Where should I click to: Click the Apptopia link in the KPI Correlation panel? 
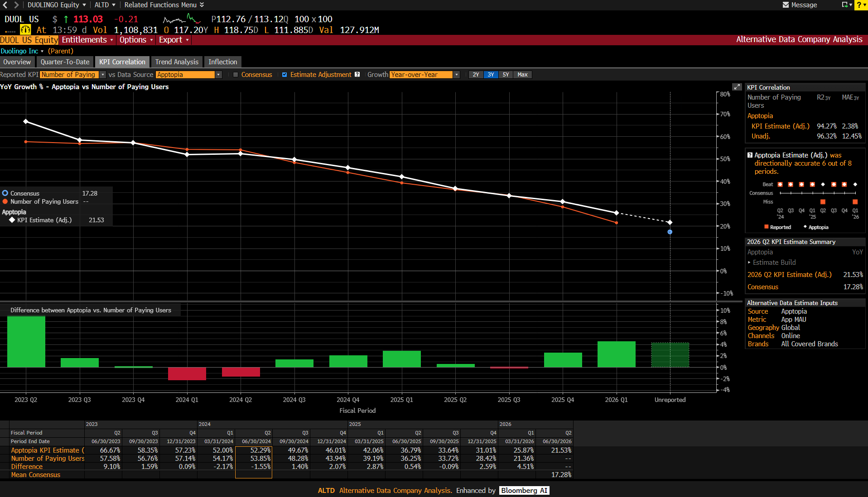[760, 116]
